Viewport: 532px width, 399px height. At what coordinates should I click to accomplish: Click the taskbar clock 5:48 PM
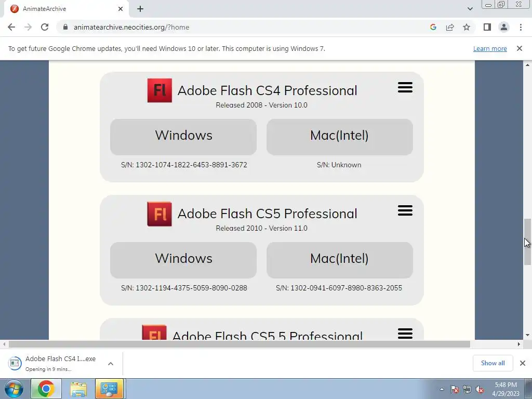click(x=506, y=385)
